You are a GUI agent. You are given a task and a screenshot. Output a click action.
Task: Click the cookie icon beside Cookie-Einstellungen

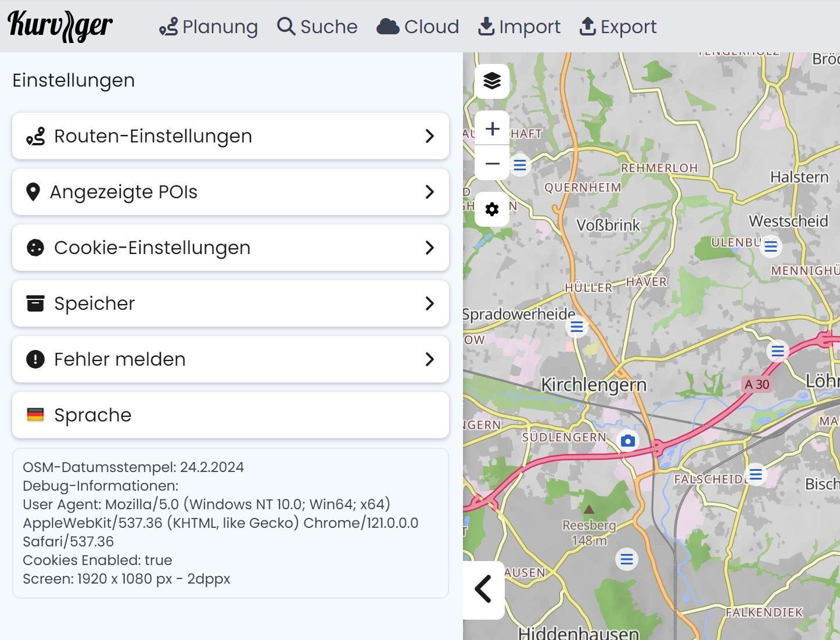35,248
